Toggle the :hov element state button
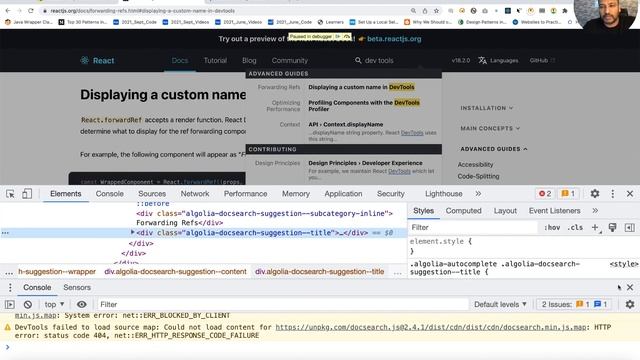The height and width of the screenshot is (360, 640). pyautogui.click(x=552, y=228)
